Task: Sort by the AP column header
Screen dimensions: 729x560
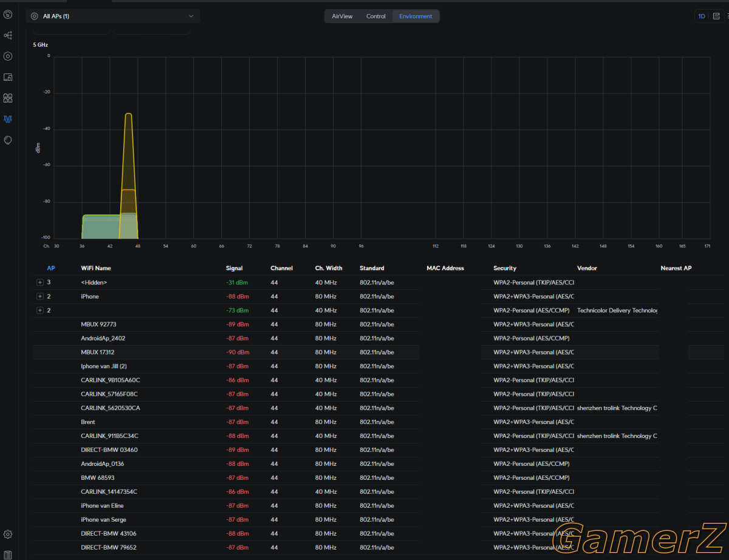Action: 51,268
